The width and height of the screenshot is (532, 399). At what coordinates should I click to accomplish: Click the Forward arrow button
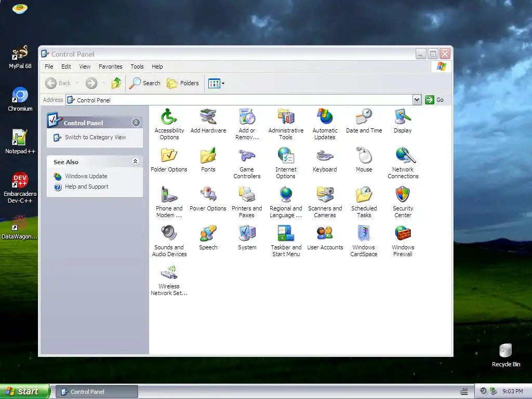click(x=91, y=83)
